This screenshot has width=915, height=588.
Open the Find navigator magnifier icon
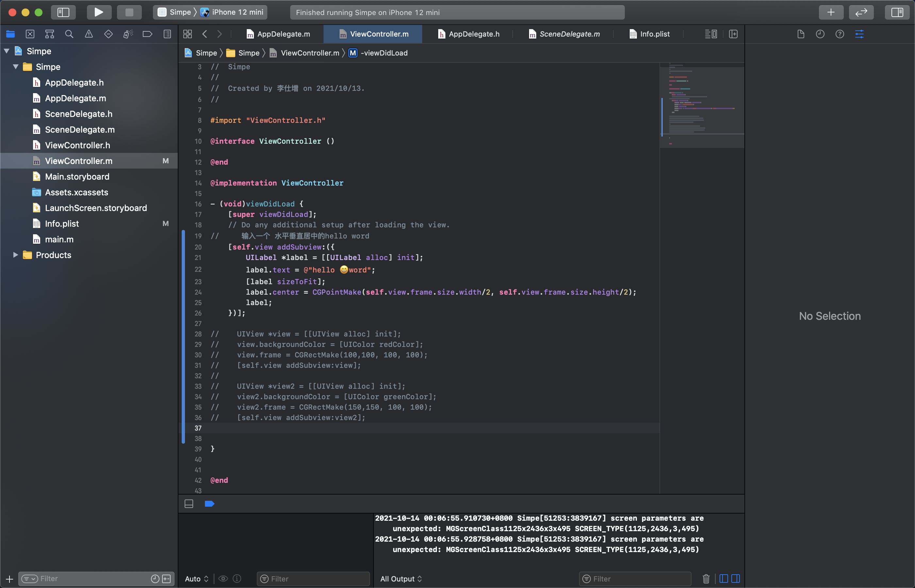69,34
